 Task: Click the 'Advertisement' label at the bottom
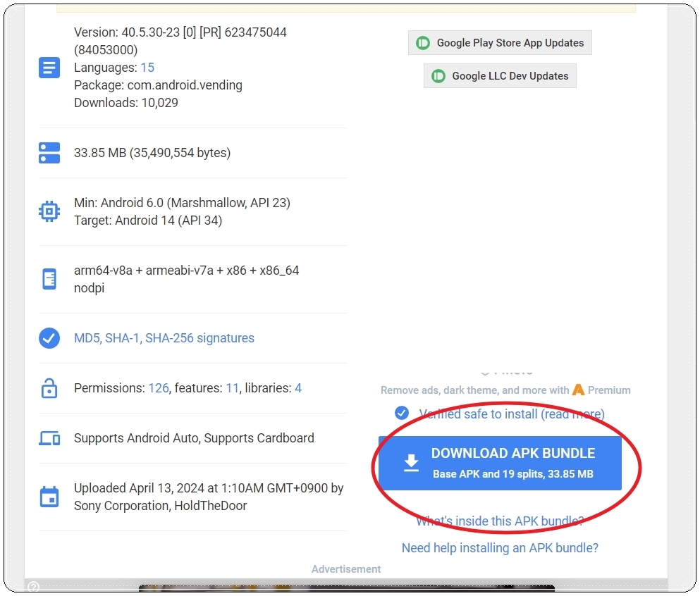[346, 569]
